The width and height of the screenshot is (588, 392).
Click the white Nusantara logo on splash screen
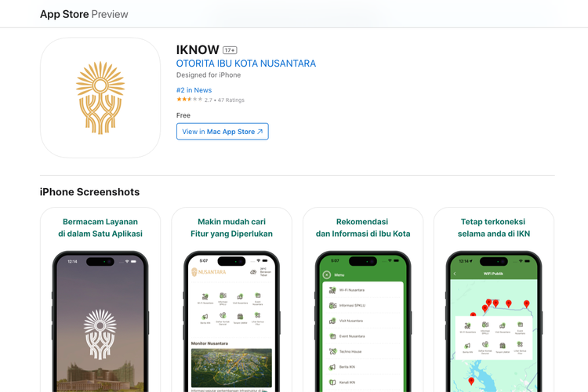(x=100, y=334)
